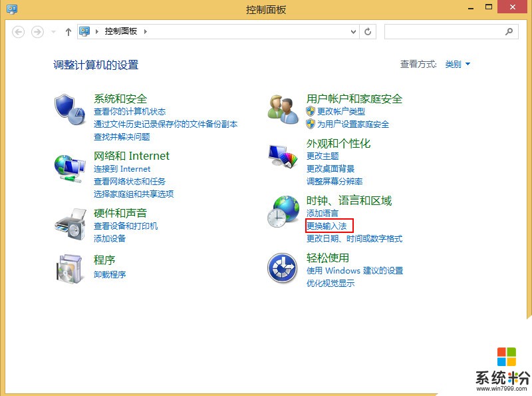The width and height of the screenshot is (532, 396).
Task: Click 使用 Windows 建议的设置
Action: pyautogui.click(x=355, y=271)
